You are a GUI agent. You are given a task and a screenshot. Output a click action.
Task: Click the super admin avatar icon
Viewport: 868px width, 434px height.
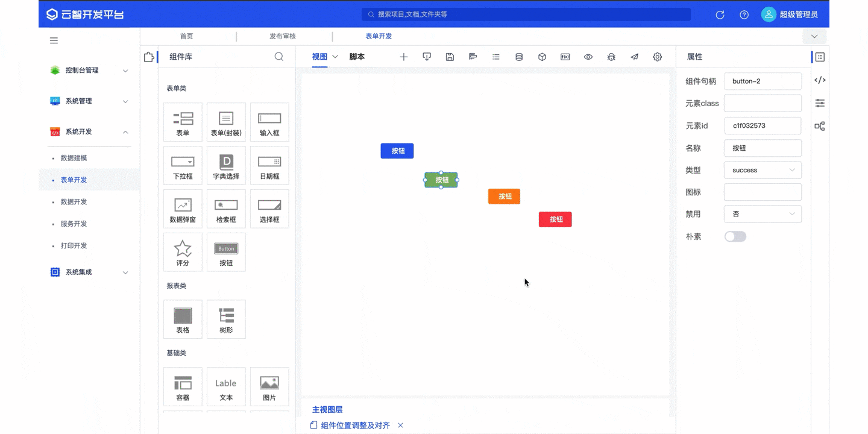point(769,14)
